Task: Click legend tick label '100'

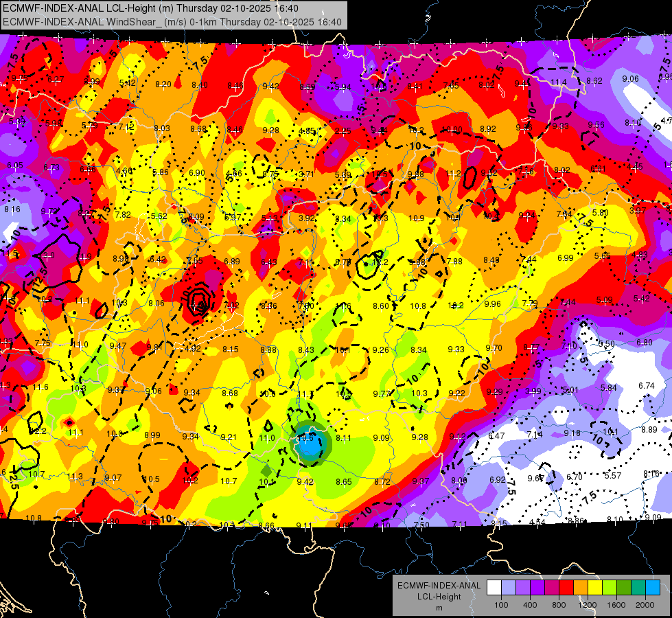Action: tap(501, 605)
